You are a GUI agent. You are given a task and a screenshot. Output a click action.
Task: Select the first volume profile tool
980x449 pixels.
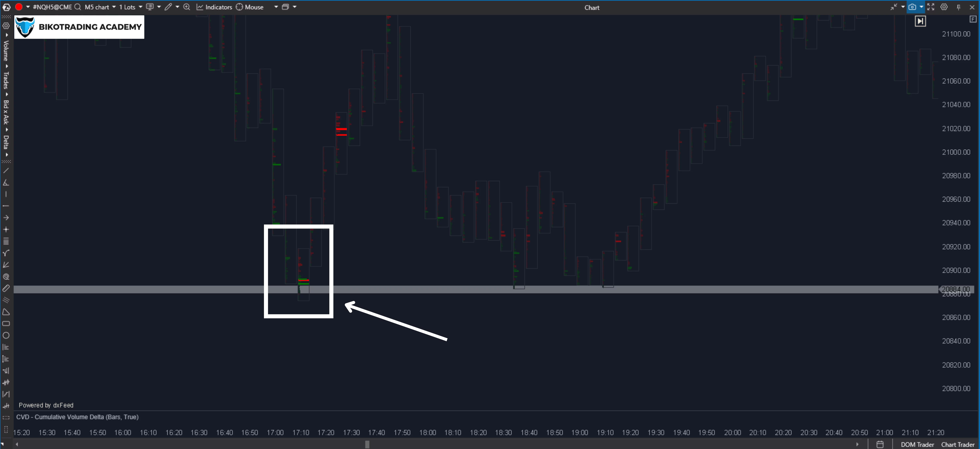pos(6,347)
